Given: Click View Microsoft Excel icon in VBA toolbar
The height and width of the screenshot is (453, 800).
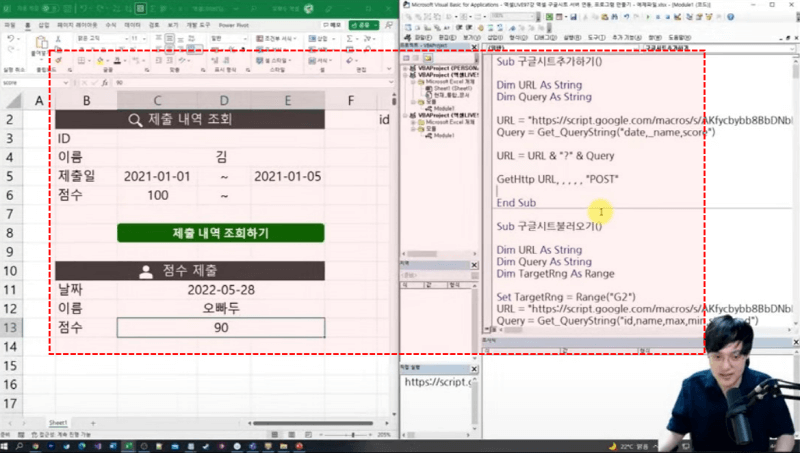Looking at the screenshot, I should click(x=548, y=17).
